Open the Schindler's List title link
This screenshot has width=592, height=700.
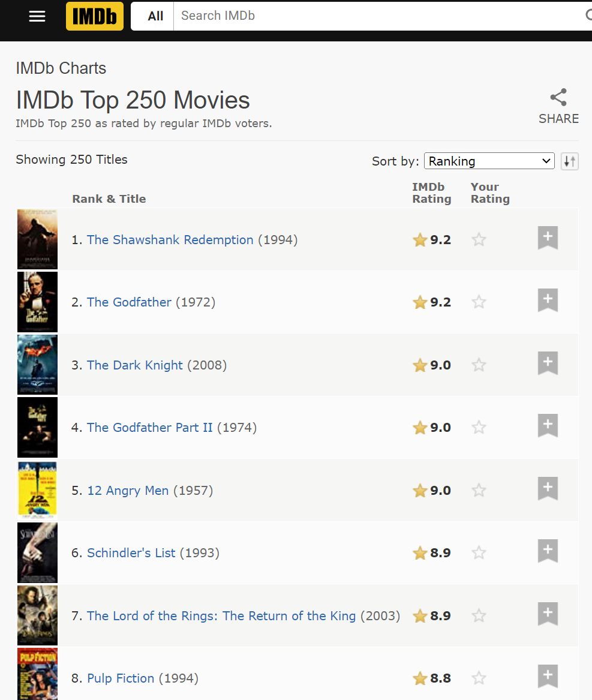[131, 553]
